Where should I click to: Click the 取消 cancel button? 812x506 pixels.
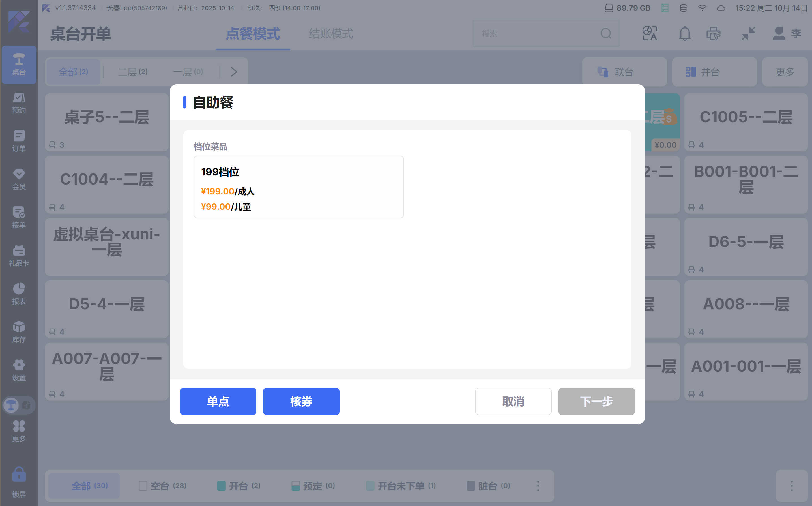coord(513,401)
